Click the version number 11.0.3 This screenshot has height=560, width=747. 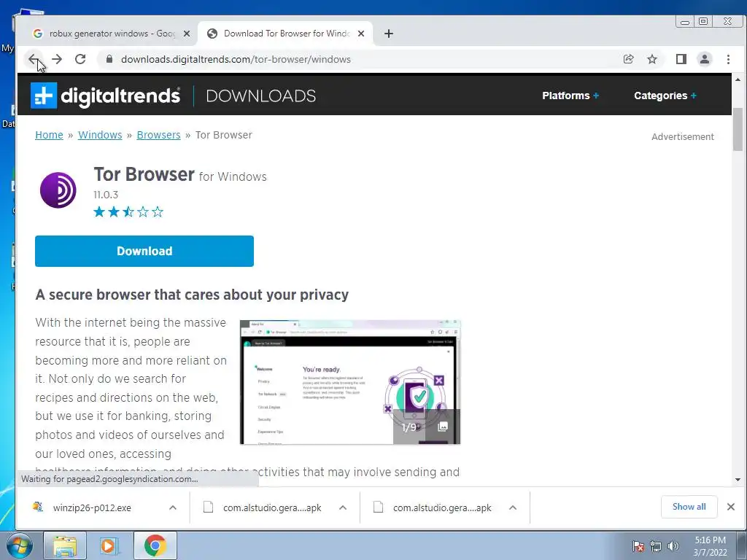click(x=106, y=195)
